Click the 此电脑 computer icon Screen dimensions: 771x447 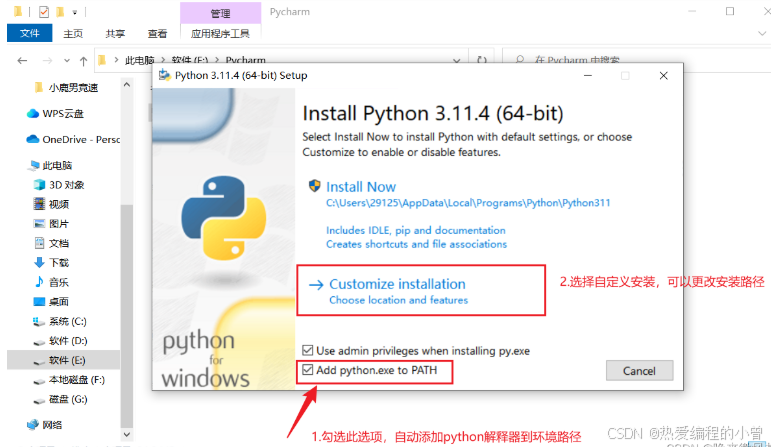pyautogui.click(x=34, y=165)
